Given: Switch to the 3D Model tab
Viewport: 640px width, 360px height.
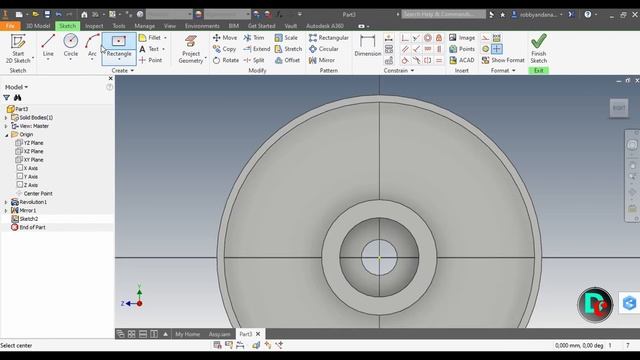Looking at the screenshot, I should coord(38,26).
